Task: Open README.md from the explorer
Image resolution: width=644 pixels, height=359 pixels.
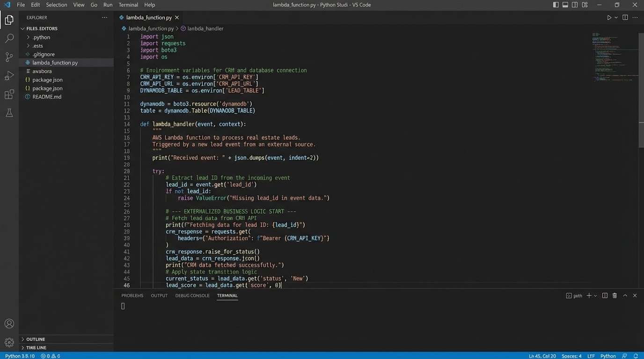Action: click(46, 97)
